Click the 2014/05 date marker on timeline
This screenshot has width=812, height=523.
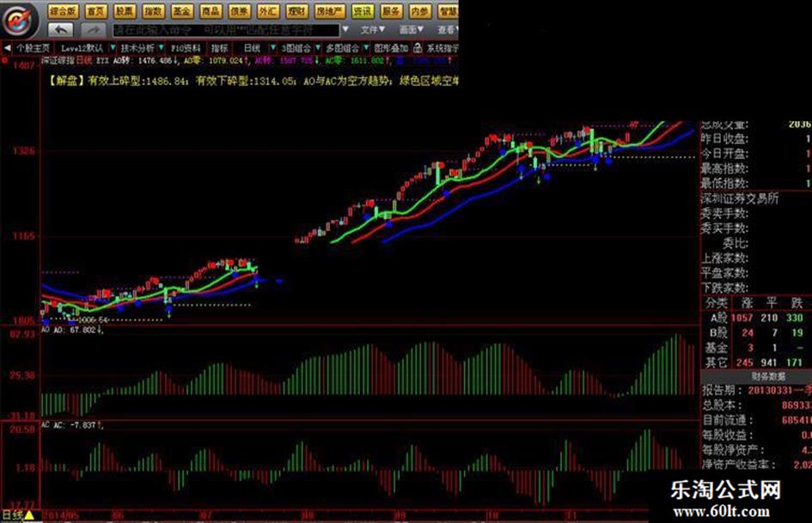(x=61, y=515)
